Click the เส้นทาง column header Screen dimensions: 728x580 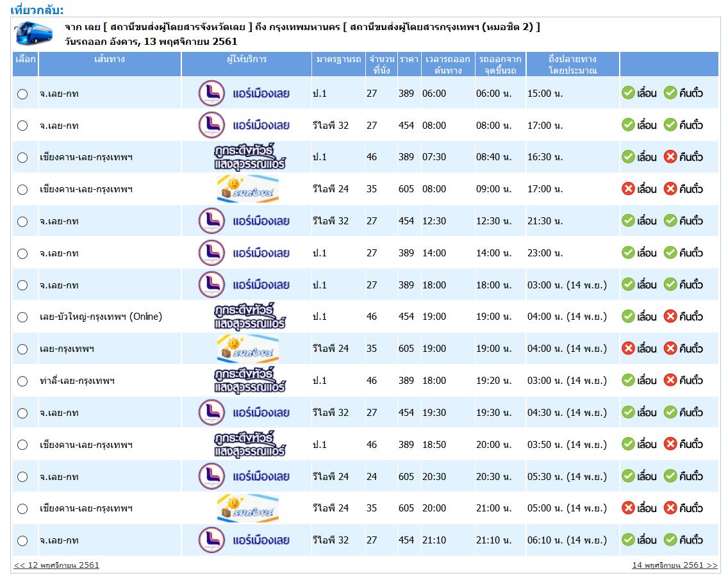109,60
